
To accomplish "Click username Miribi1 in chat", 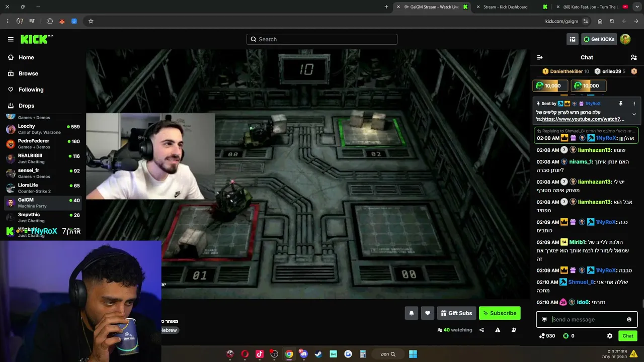I will coord(578,242).
